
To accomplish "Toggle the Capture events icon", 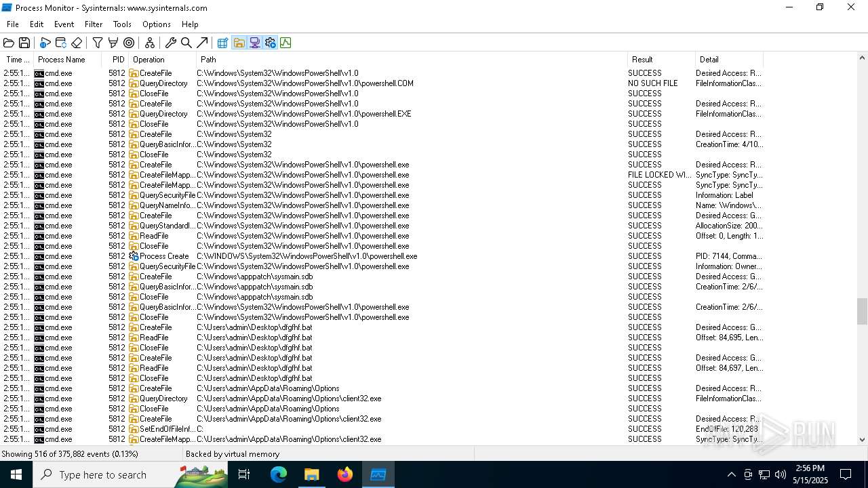I will point(45,43).
